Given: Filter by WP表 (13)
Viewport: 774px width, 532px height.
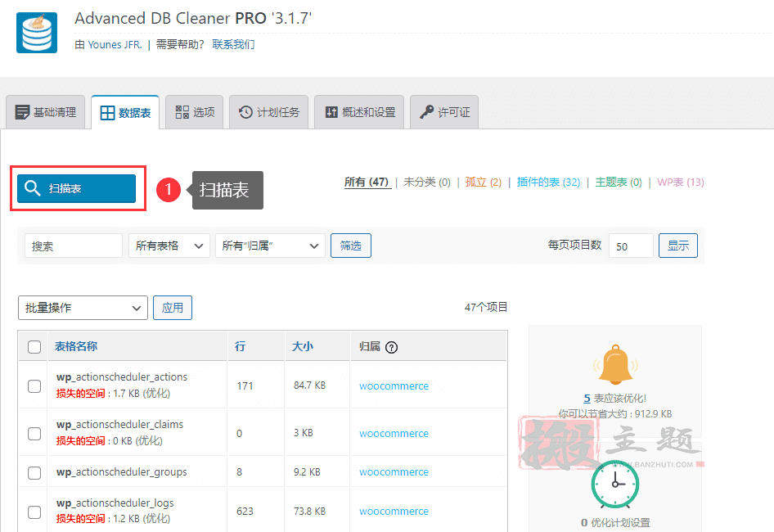Looking at the screenshot, I should pyautogui.click(x=680, y=182).
